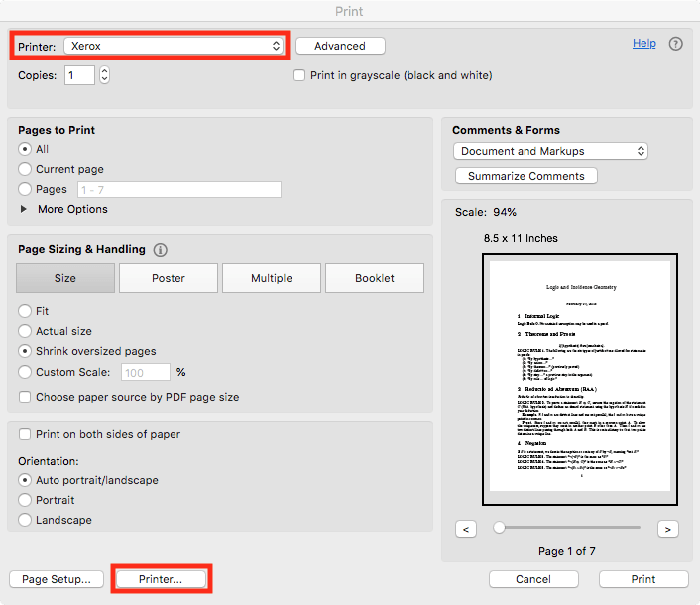This screenshot has height=605, width=700.
Task: Go to previous preview page arrow
Action: click(466, 529)
